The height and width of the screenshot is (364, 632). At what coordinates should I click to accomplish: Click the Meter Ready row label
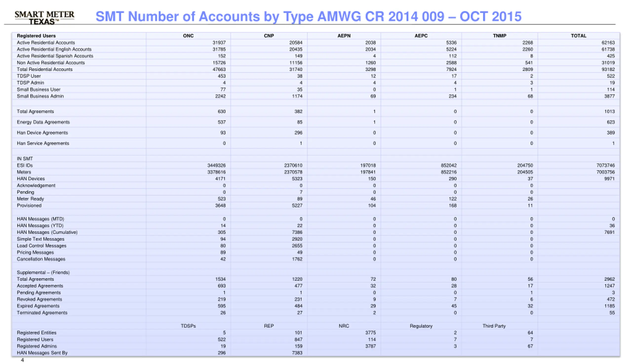30,199
